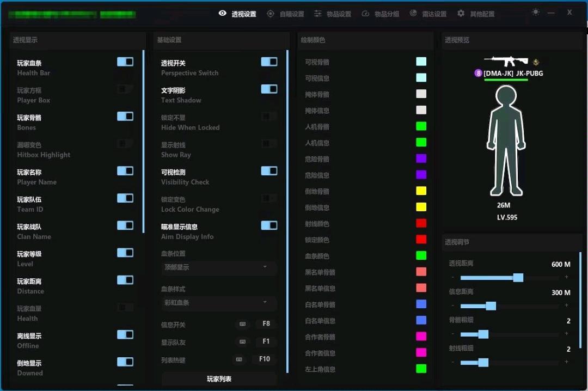Switch to the 物品设置 tab
Image resolution: width=588 pixels, height=391 pixels.
(x=333, y=14)
